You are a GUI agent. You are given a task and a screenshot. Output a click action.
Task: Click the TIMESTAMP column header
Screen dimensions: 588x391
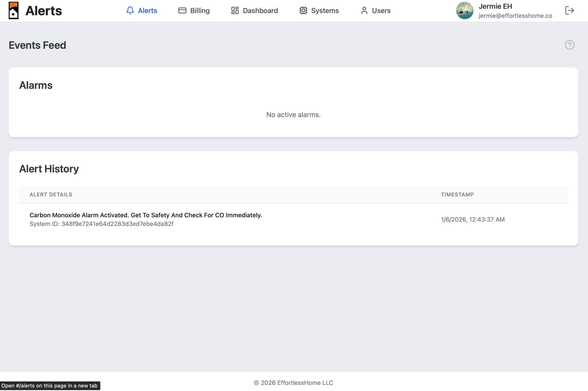coord(457,194)
